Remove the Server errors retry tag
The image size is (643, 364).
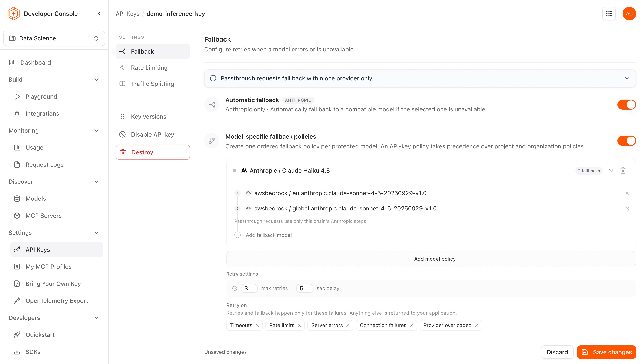[x=348, y=325]
